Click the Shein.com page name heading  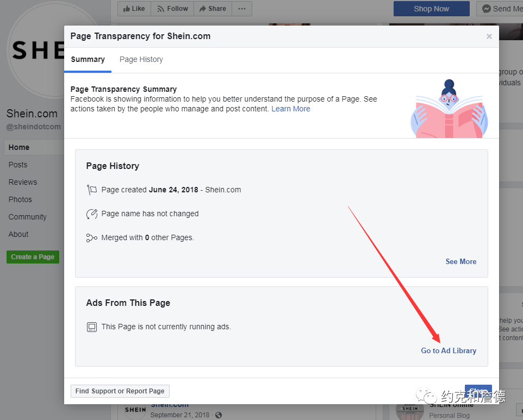coord(32,114)
